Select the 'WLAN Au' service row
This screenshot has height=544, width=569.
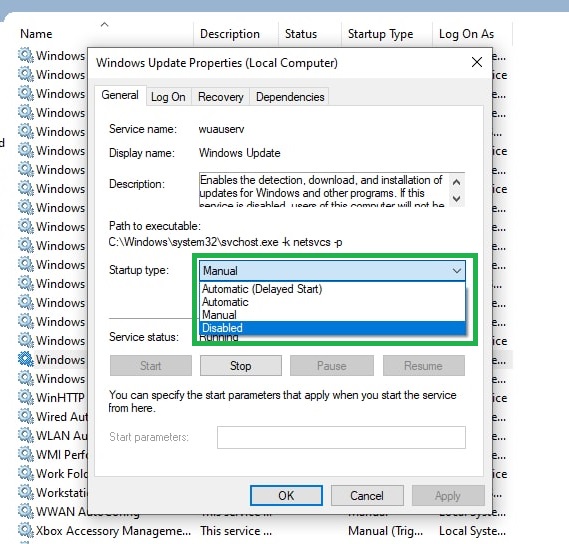[x=53, y=435]
